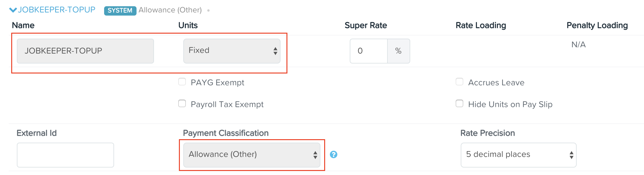
Task: Click the percent symbol beside Super Rate
Action: click(x=398, y=51)
